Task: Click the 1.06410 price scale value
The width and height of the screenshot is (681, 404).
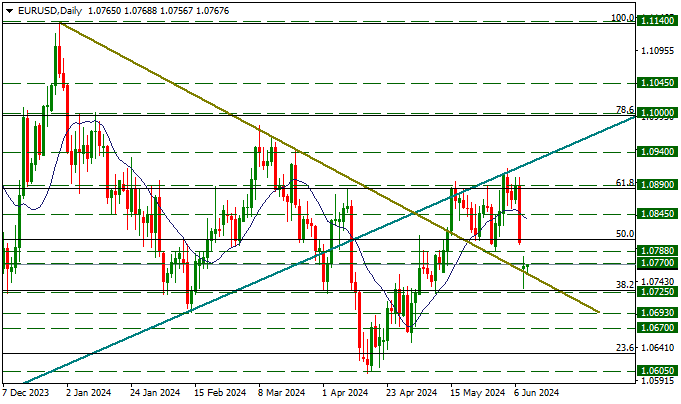Action: click(658, 348)
